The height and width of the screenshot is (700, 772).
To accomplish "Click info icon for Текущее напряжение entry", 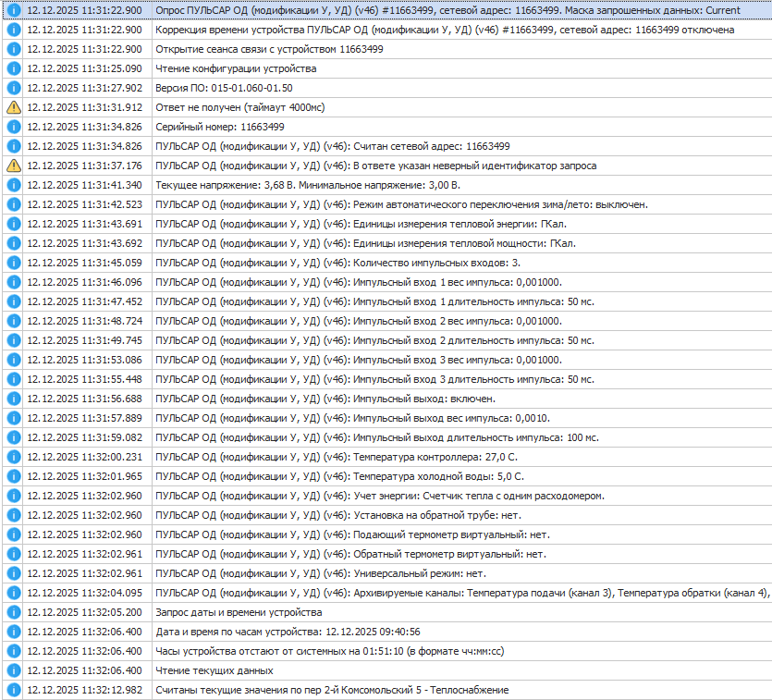I will pyautogui.click(x=13, y=185).
